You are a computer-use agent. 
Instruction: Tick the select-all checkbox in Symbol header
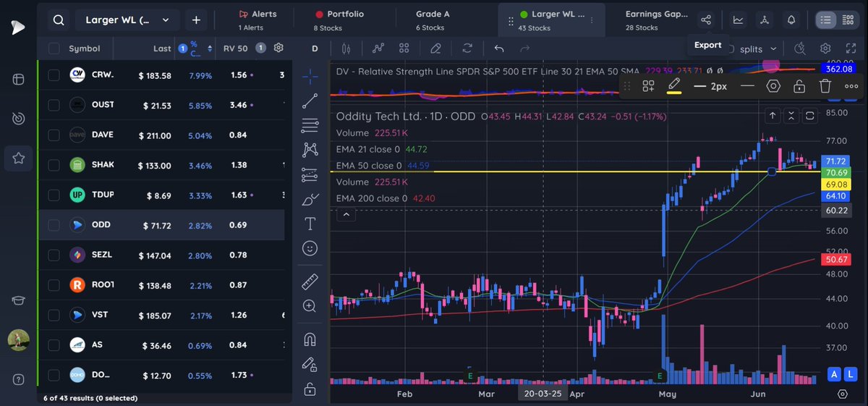pyautogui.click(x=54, y=48)
